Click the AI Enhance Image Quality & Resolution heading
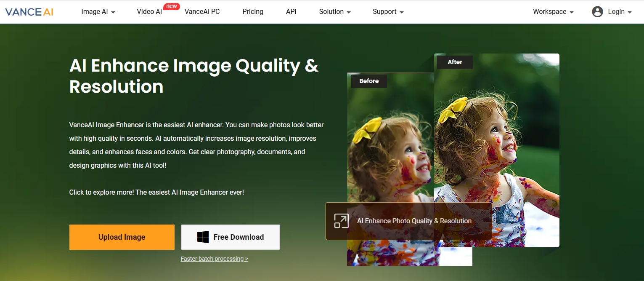Image resolution: width=644 pixels, height=281 pixels. tap(194, 76)
